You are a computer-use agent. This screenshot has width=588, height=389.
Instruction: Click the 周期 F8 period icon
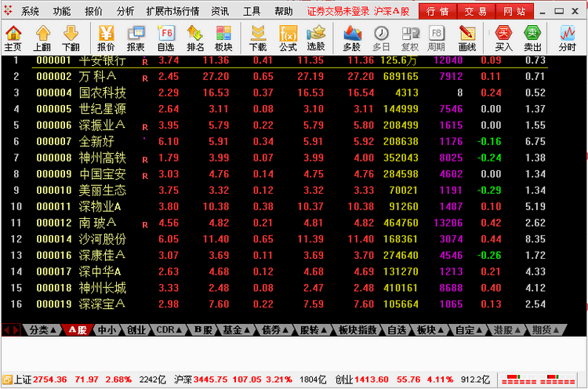436,38
